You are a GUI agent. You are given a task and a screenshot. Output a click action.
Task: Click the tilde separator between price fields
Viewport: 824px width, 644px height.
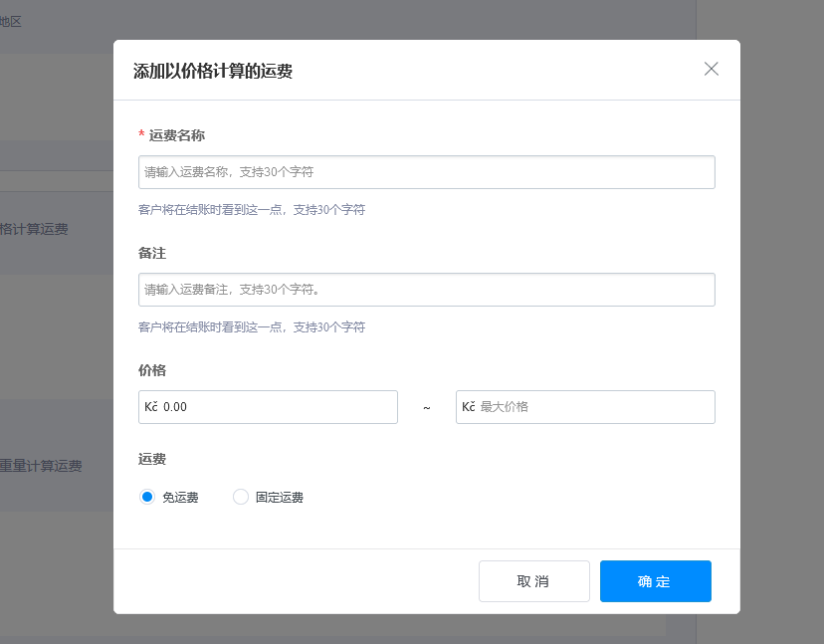coord(426,407)
